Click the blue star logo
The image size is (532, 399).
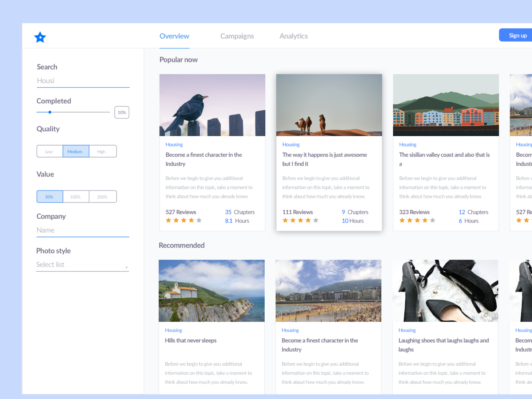point(40,38)
